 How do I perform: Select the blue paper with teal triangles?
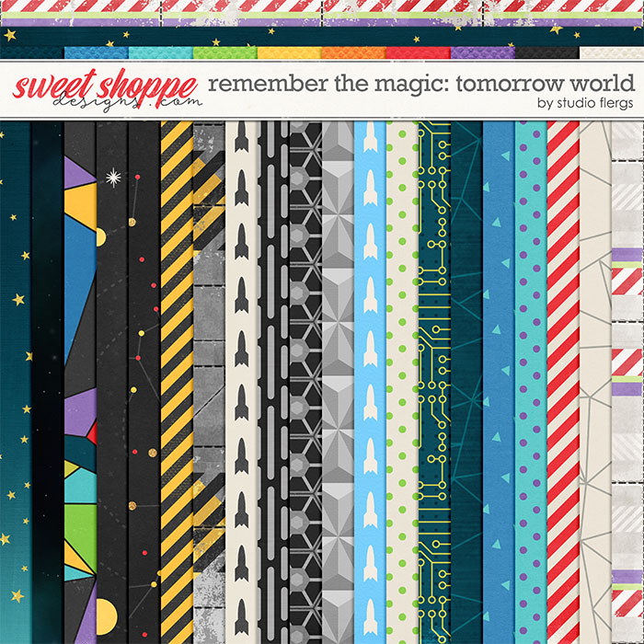[x=499, y=383]
